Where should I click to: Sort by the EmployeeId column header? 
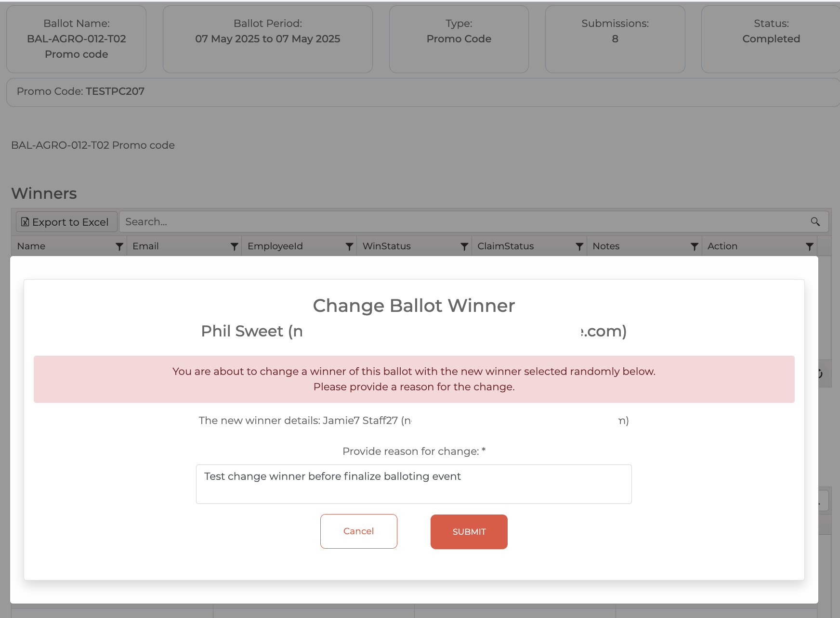coord(275,246)
